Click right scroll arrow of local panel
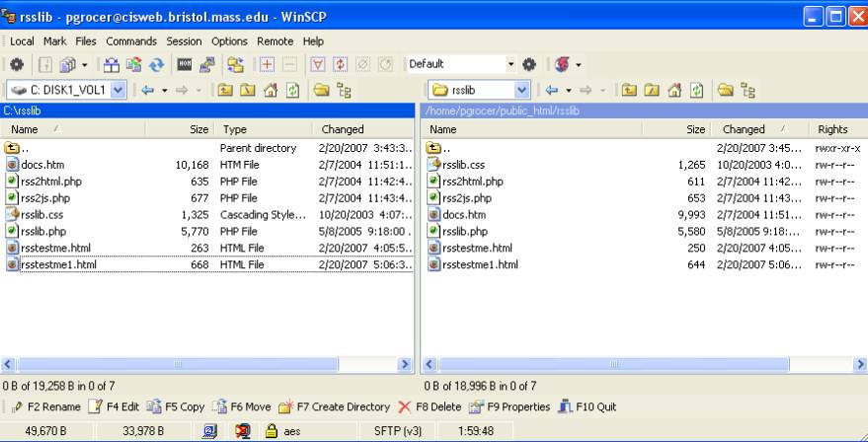The height and width of the screenshot is (442, 868). [405, 365]
